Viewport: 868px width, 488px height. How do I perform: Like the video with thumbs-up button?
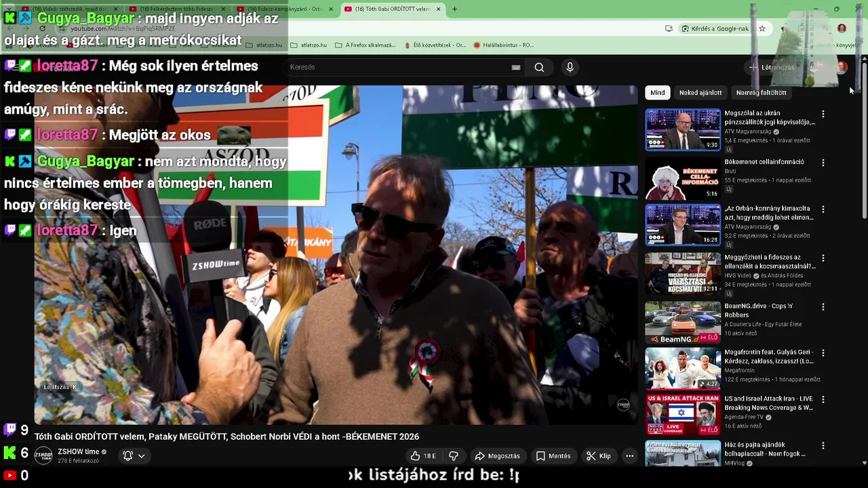click(423, 455)
